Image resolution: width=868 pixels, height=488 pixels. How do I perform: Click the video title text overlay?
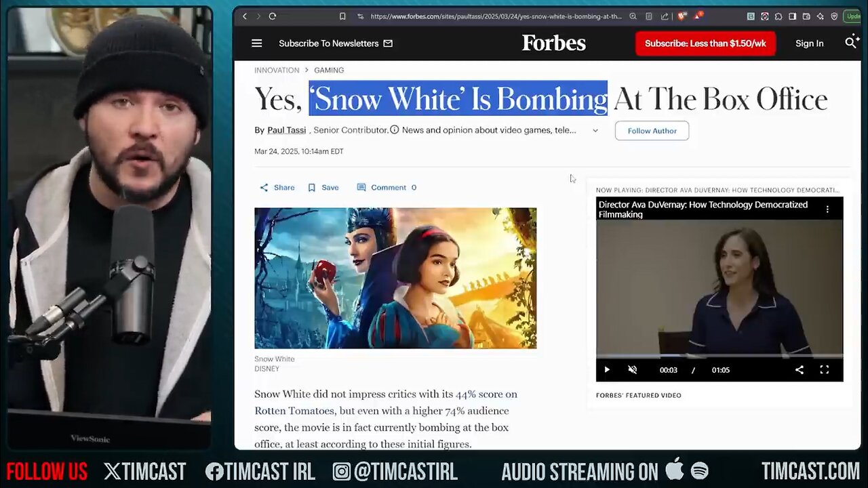[703, 209]
